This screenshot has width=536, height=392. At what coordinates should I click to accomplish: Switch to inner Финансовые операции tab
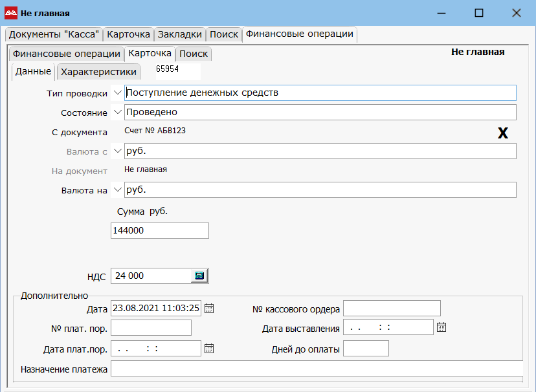66,54
